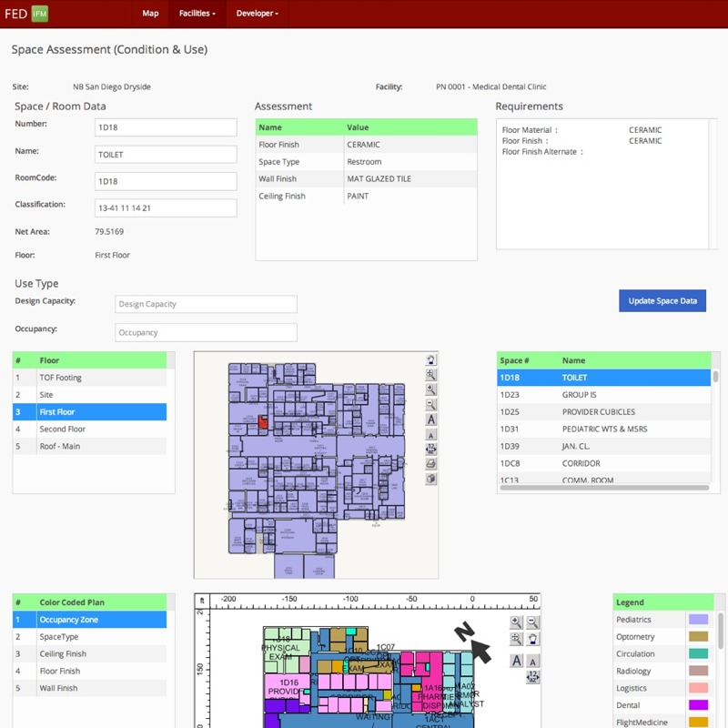The width and height of the screenshot is (728, 728).
Task: Click Optometry legend color swatch
Action: tap(698, 636)
